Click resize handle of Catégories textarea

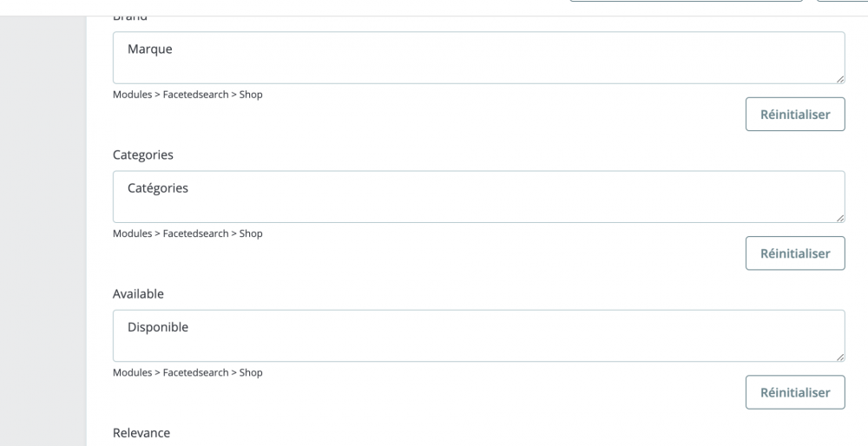tap(839, 217)
